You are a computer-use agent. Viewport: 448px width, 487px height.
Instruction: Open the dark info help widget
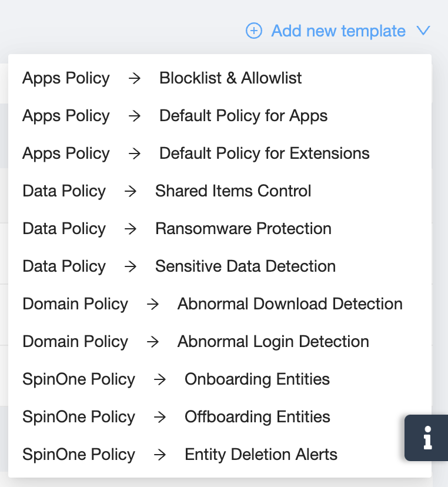pyautogui.click(x=427, y=438)
